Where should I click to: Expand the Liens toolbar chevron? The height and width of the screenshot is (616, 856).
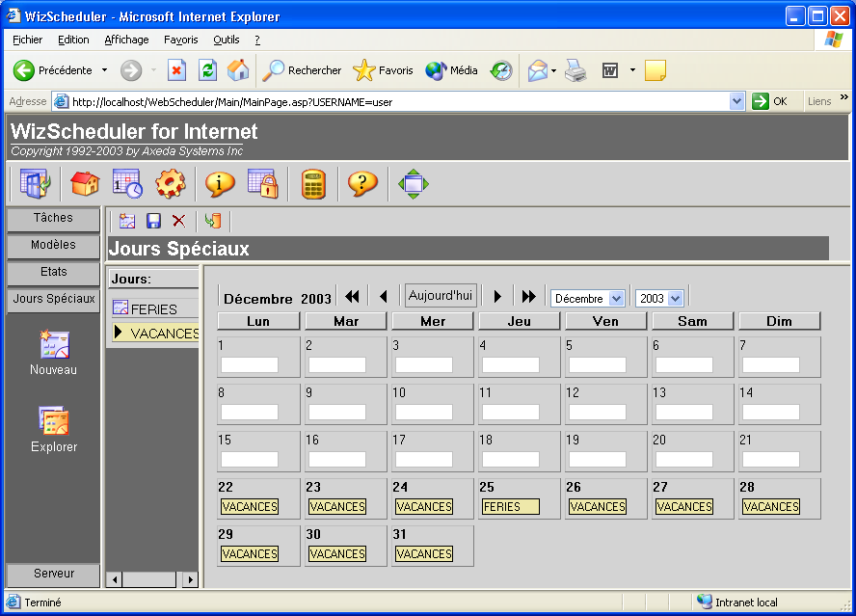(844, 97)
